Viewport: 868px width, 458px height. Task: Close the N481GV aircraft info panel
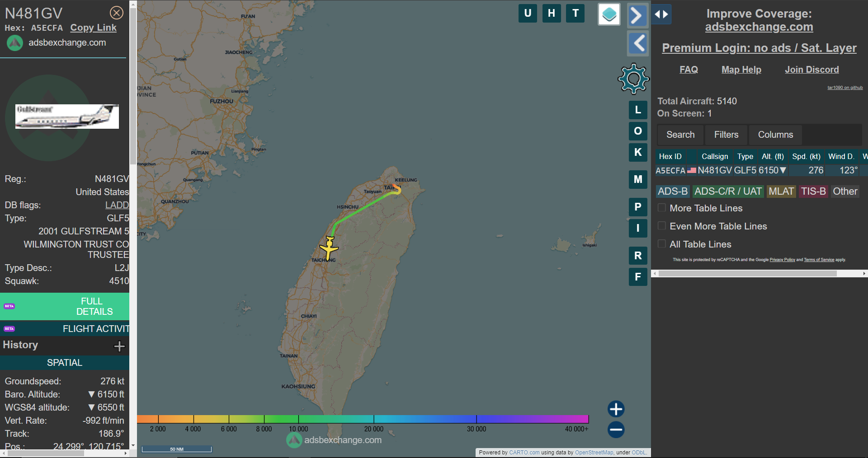[117, 13]
